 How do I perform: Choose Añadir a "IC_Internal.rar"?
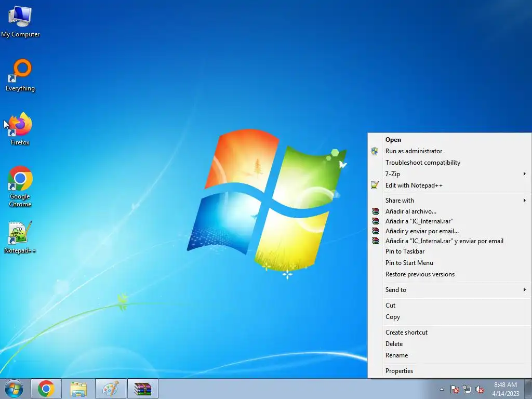click(x=449, y=221)
